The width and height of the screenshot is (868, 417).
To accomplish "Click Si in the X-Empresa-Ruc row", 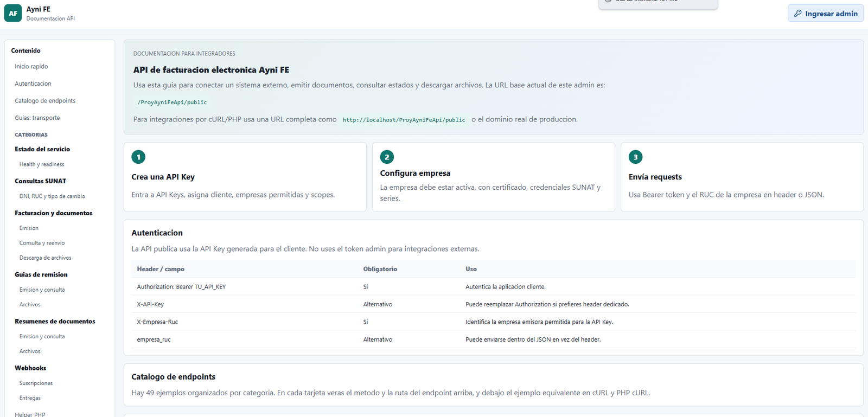I will tap(366, 322).
